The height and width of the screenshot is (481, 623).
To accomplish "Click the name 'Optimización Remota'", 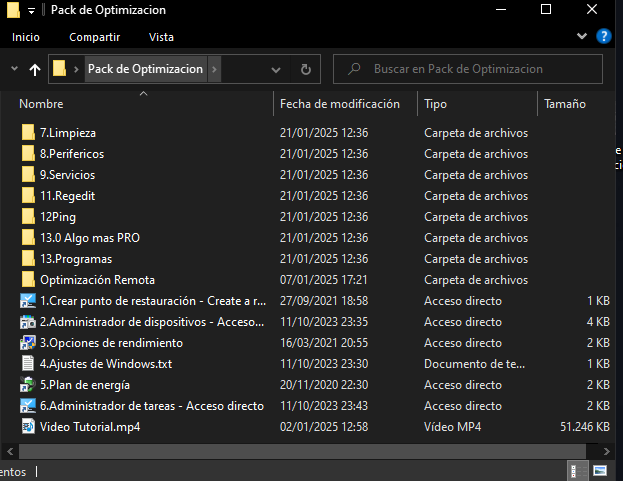I will point(97,280).
